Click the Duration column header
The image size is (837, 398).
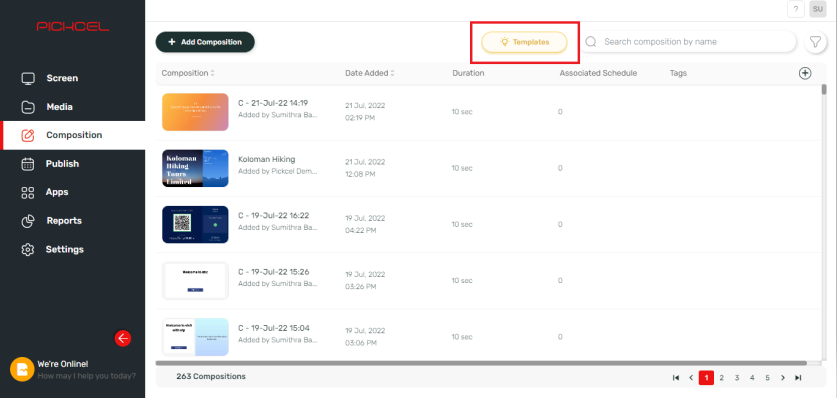468,73
